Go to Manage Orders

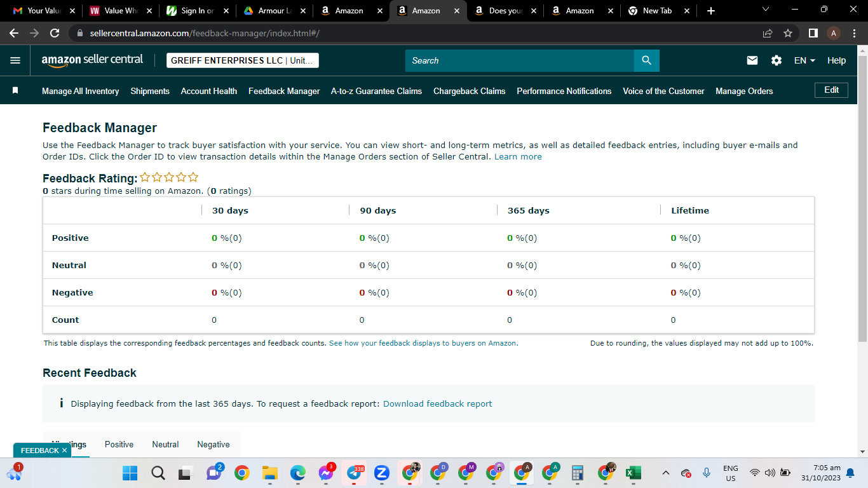[x=744, y=91]
